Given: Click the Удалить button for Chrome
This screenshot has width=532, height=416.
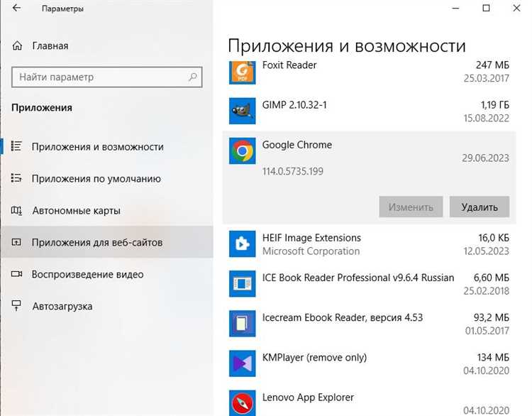Looking at the screenshot, I should click(480, 207).
